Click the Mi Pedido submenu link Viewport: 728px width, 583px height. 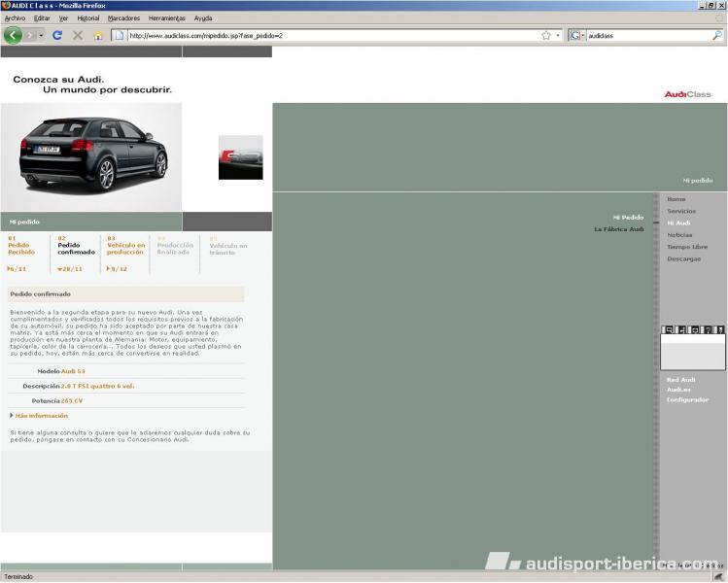tap(628, 218)
